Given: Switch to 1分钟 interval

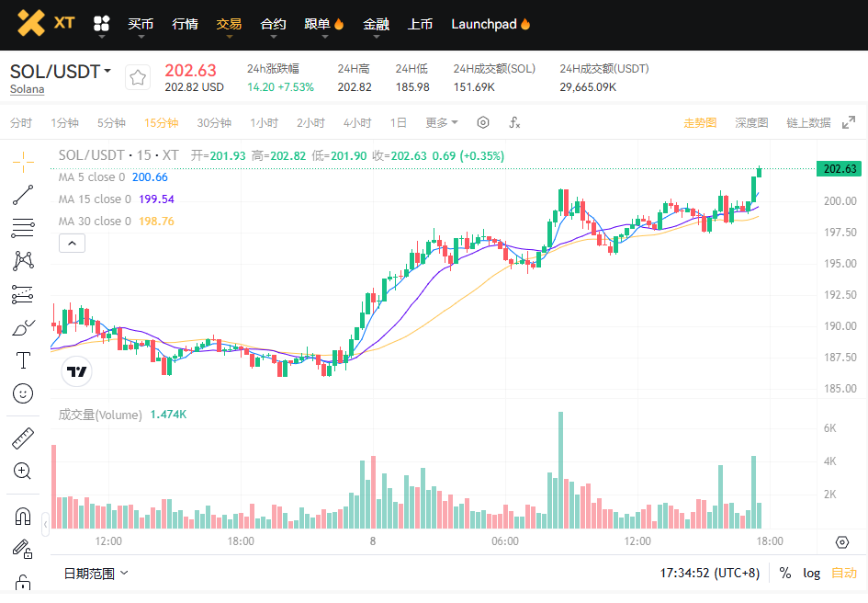Looking at the screenshot, I should (65, 122).
